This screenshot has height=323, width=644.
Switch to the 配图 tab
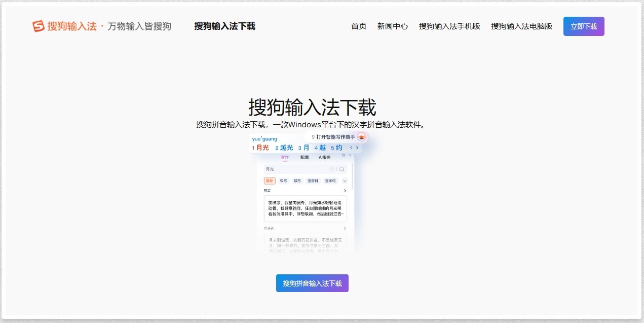click(x=304, y=158)
